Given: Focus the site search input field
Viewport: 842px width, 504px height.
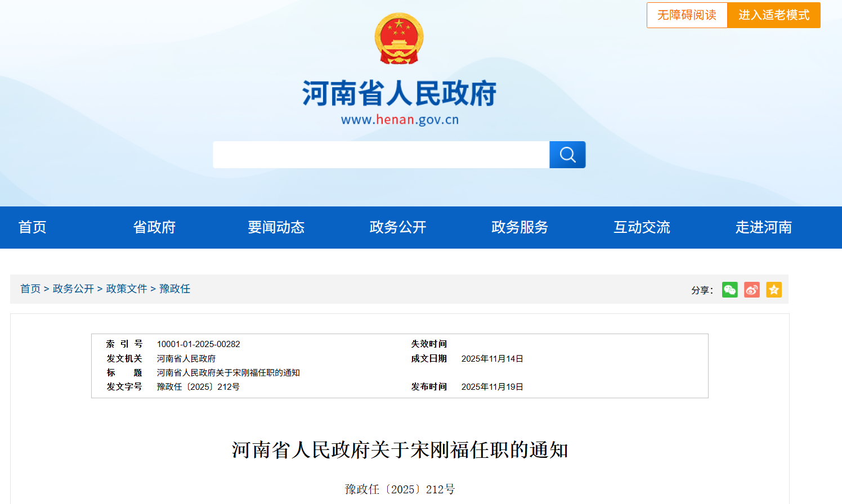Looking at the screenshot, I should 380,155.
